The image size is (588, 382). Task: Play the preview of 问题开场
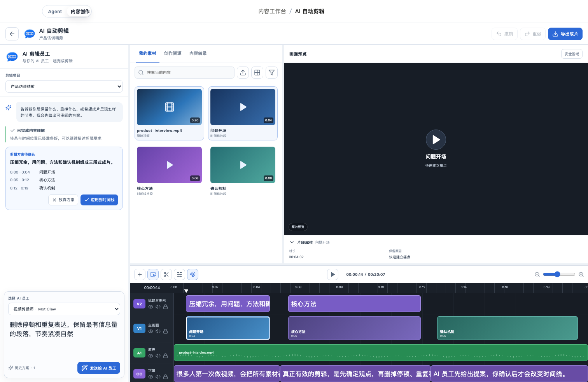436,140
